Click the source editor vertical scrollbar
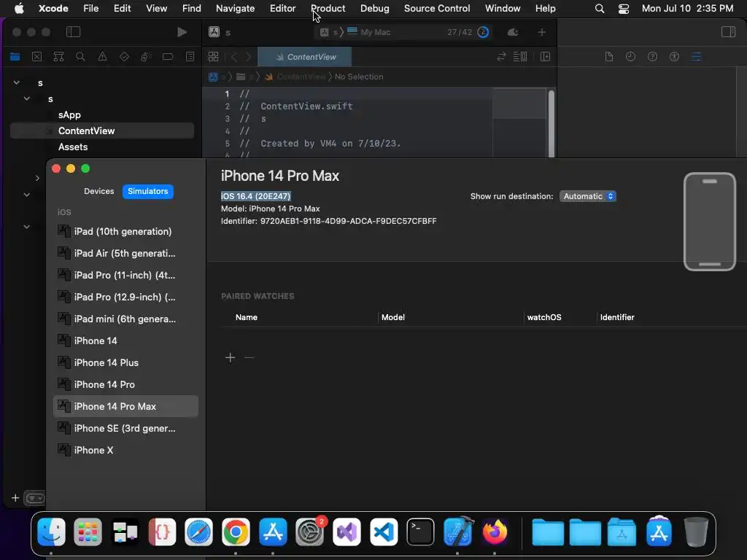Screen dimensions: 747x560 (551, 122)
